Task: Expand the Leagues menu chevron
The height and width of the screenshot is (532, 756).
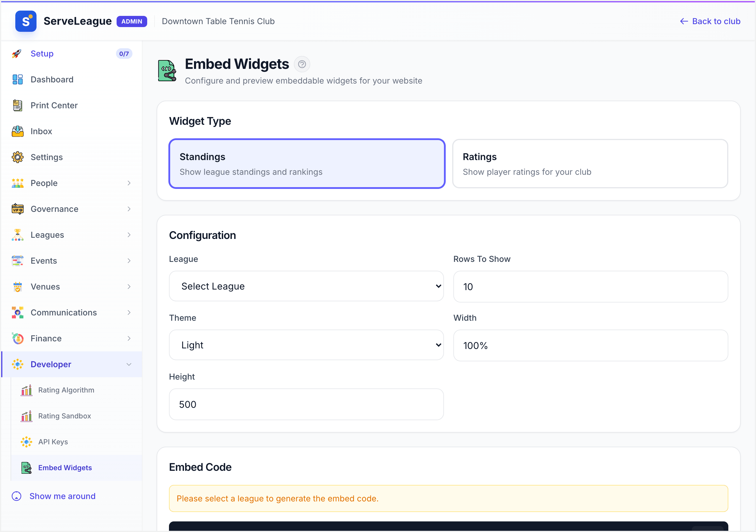Action: [129, 235]
